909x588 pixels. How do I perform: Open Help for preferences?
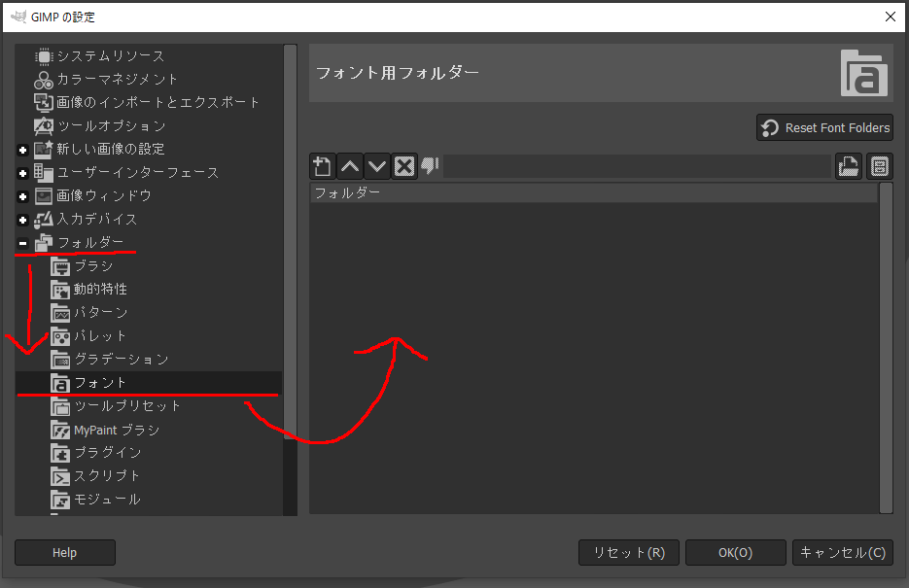click(x=65, y=553)
